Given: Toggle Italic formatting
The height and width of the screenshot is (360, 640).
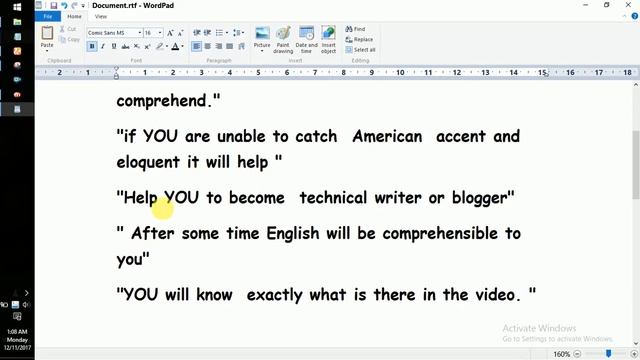Looking at the screenshot, I should tap(103, 47).
